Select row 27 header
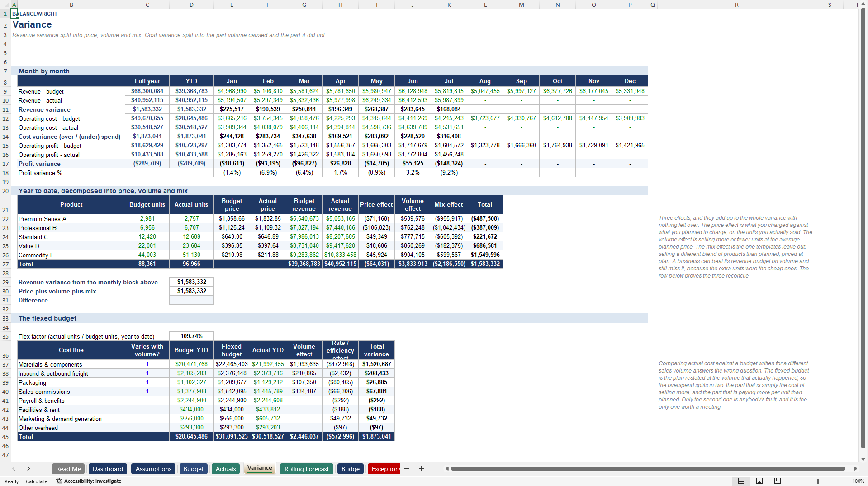868x486 pixels. click(x=5, y=264)
